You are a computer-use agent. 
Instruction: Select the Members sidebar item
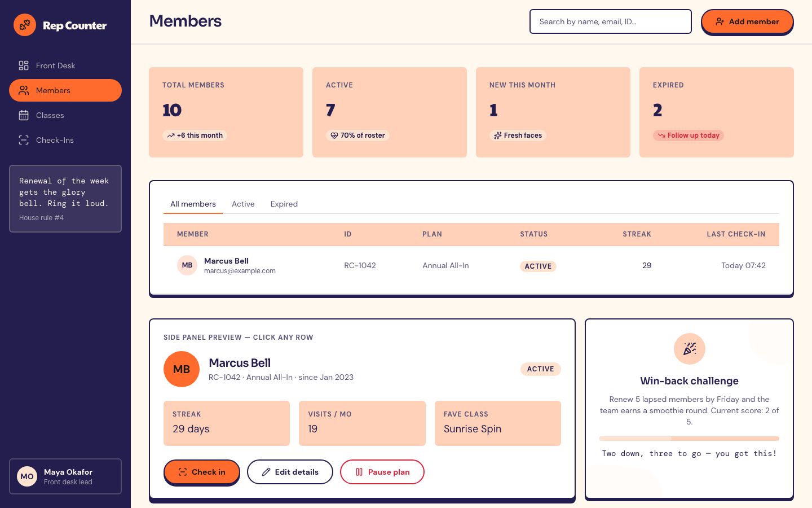coord(65,90)
